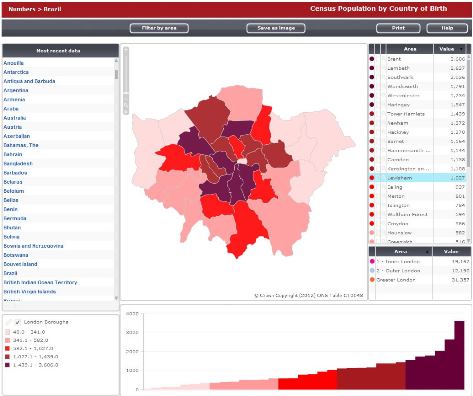Select Azerbaijan in the country list
The width and height of the screenshot is (473, 396).
point(17,136)
